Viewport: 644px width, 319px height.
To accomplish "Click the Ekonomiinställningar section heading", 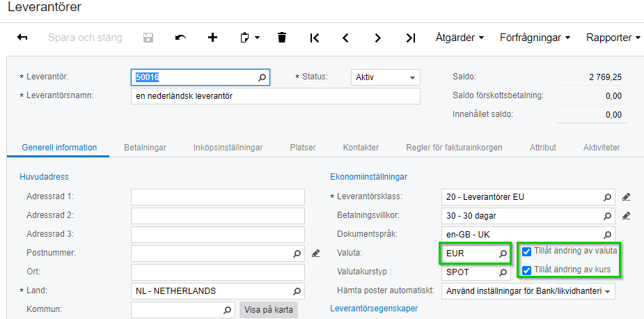I will pos(369,177).
